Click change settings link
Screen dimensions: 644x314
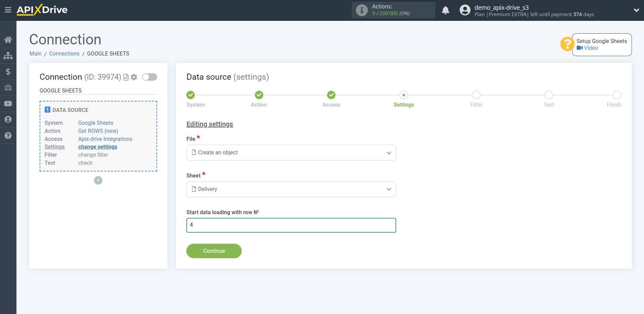[x=98, y=147]
